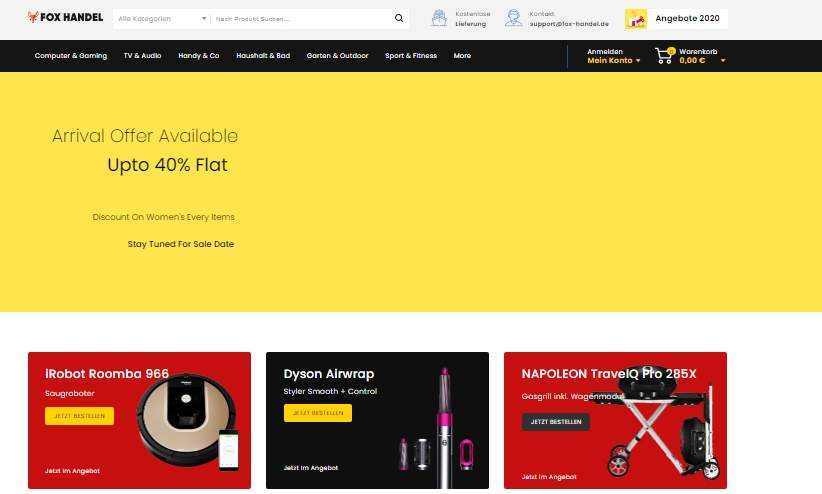Click the support contact person icon

pyautogui.click(x=513, y=18)
